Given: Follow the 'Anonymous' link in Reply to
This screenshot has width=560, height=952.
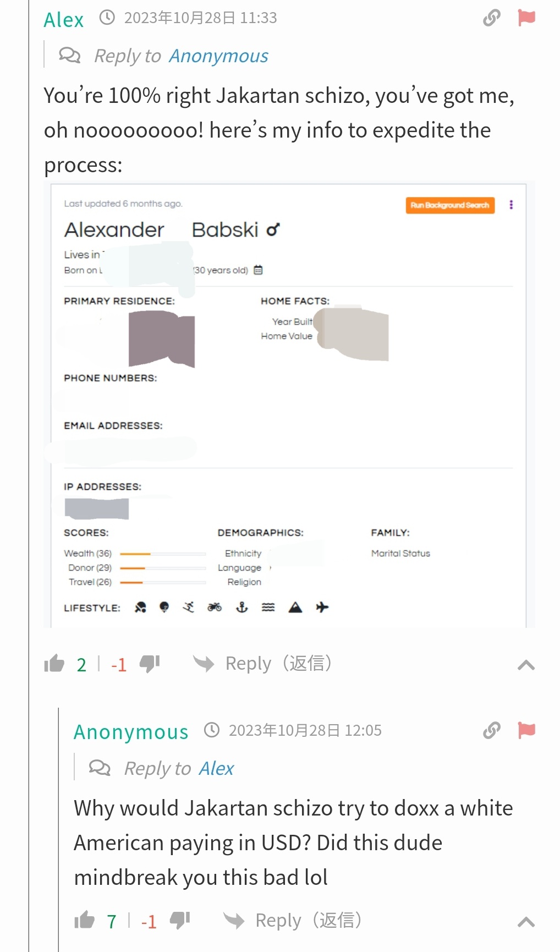Looking at the screenshot, I should click(x=219, y=56).
